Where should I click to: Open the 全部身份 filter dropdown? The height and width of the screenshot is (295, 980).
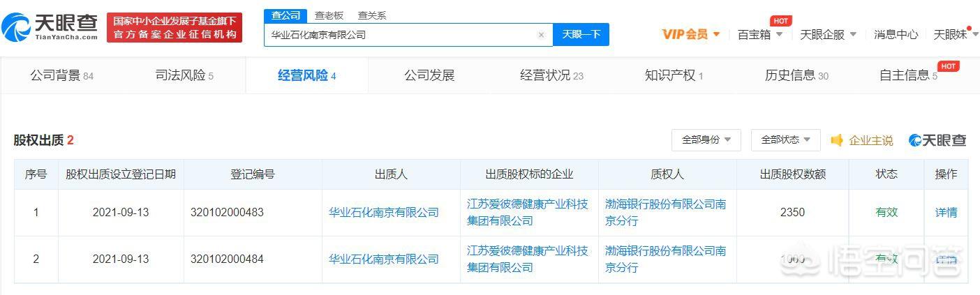[706, 140]
